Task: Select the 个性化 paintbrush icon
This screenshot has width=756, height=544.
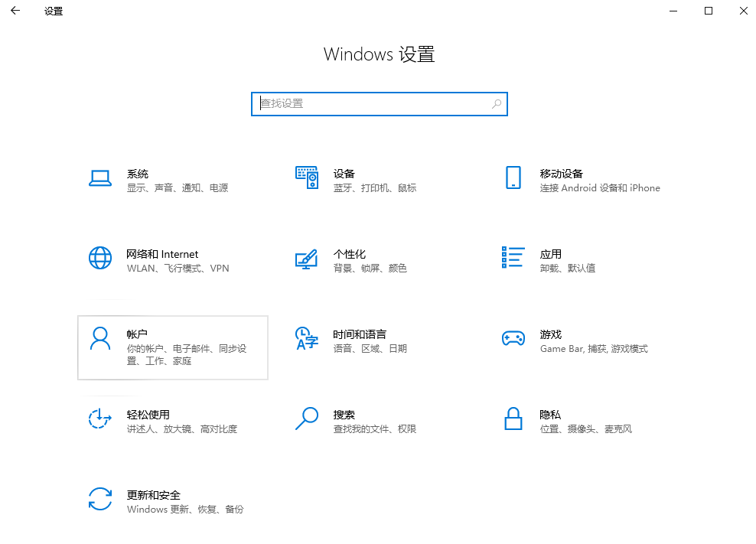Action: click(x=307, y=258)
